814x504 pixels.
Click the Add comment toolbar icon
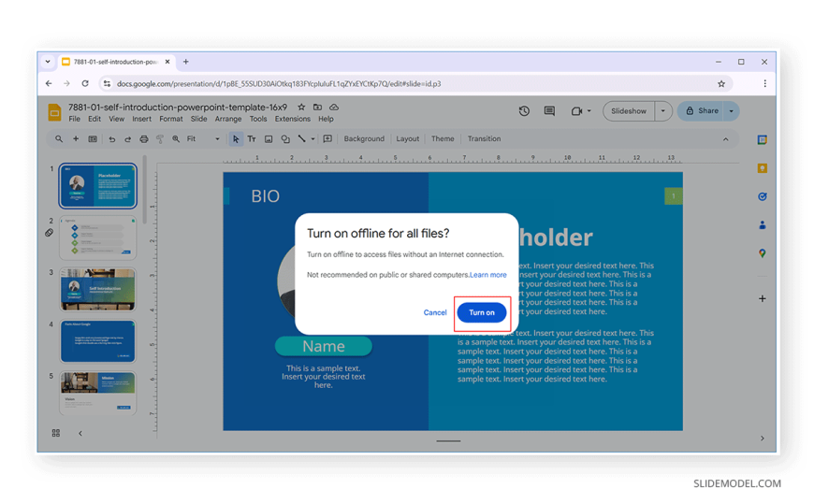coord(327,139)
